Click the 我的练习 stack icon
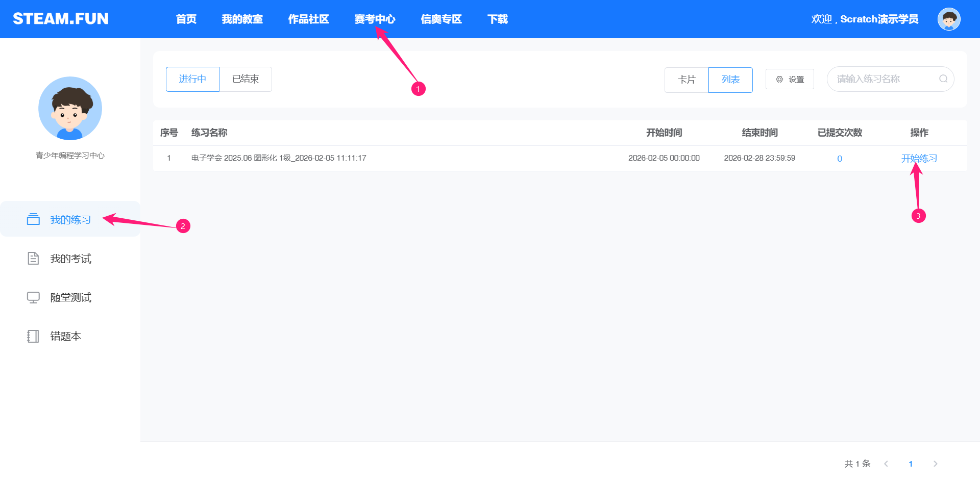Image resolution: width=980 pixels, height=486 pixels. 33,219
